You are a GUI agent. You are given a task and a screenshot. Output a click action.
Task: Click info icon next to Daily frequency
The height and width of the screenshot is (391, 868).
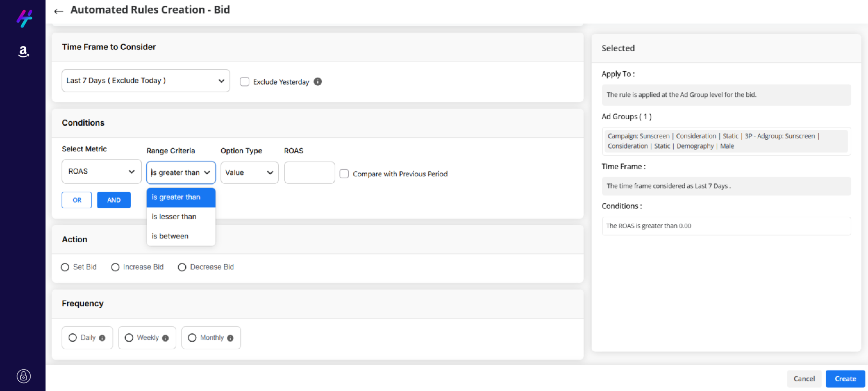(x=102, y=338)
